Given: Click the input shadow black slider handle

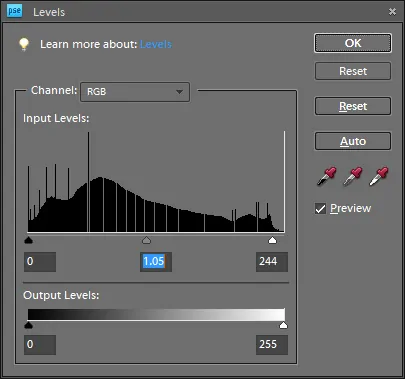Looking at the screenshot, I should point(29,240).
